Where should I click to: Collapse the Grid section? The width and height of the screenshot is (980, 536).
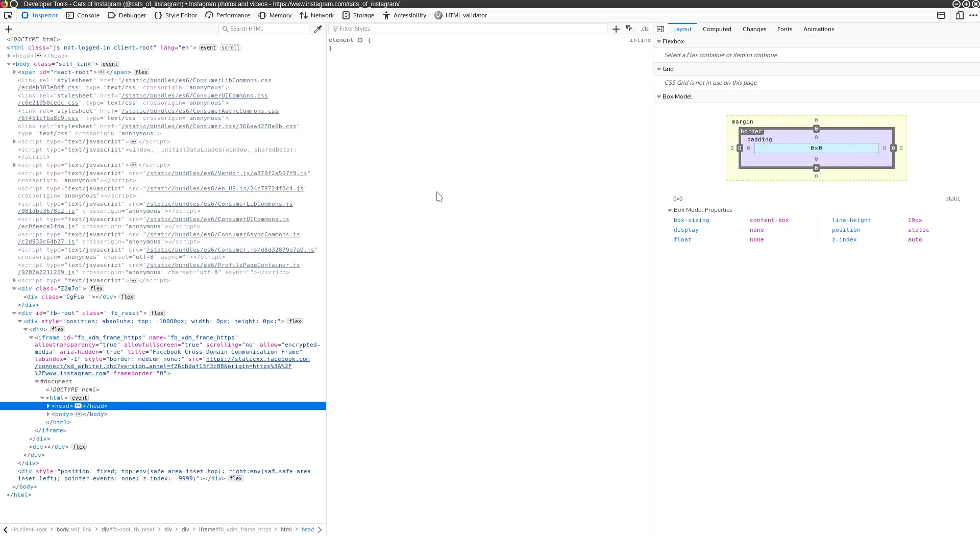click(x=659, y=69)
